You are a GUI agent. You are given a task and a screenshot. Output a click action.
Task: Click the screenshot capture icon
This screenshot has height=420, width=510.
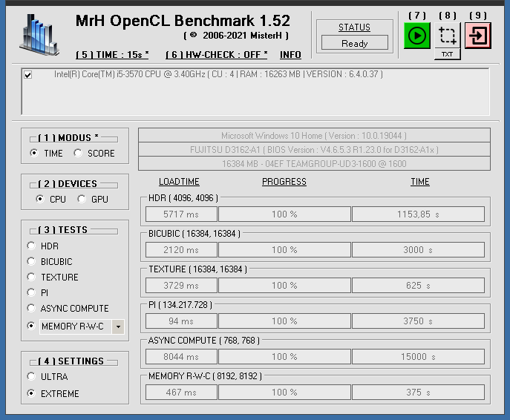coord(448,36)
